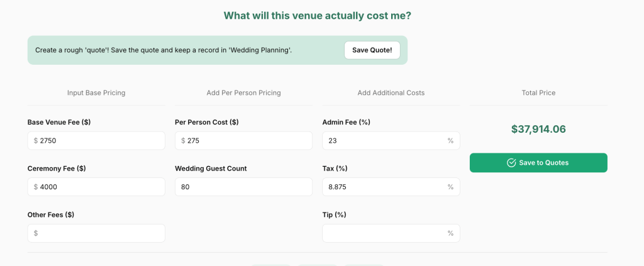Select the empty Other Fees input
Viewport: 644px width, 266px height.
click(x=101, y=233)
